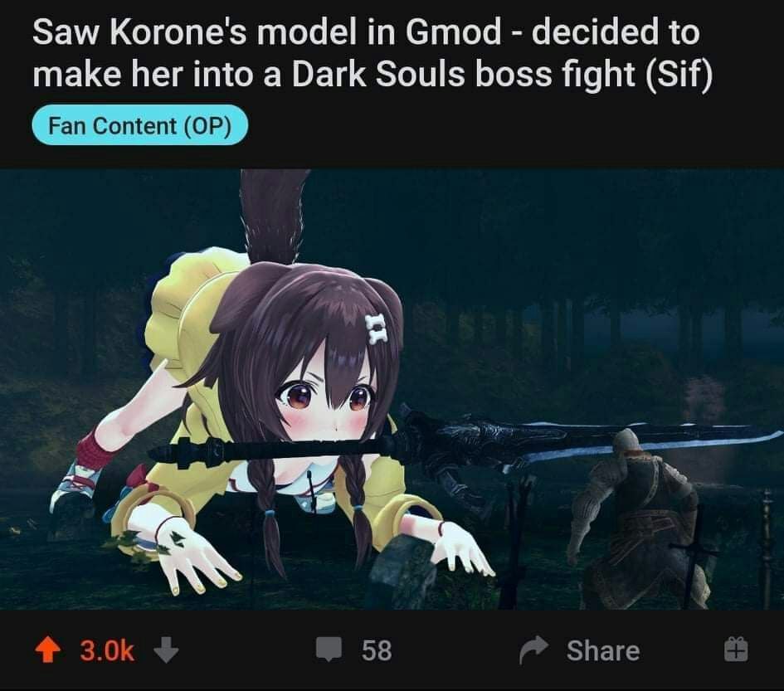Click Korone's raised brown tail in image
Screen dimensions: 784x691
[274, 215]
